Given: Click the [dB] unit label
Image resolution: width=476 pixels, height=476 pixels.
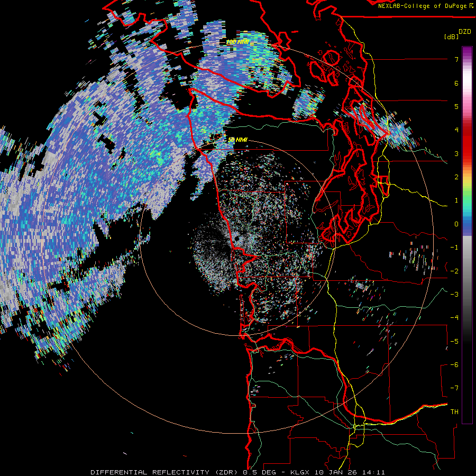Looking at the screenshot, I should tap(452, 36).
